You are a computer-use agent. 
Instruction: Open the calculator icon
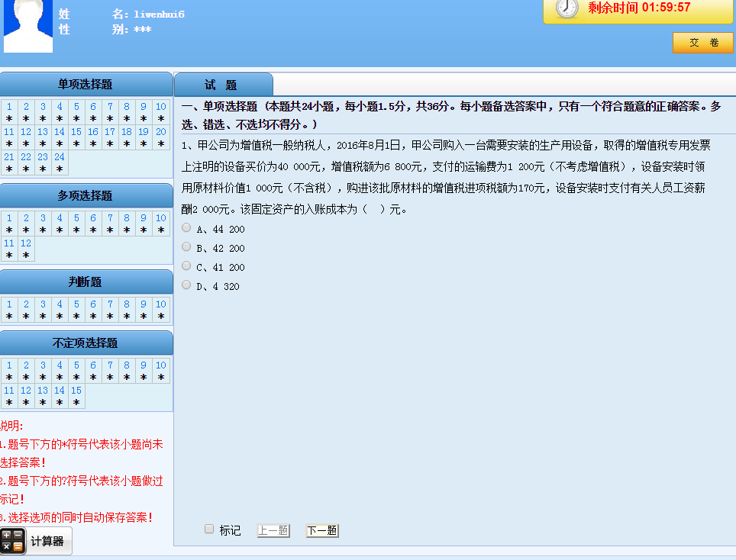pyautogui.click(x=13, y=541)
